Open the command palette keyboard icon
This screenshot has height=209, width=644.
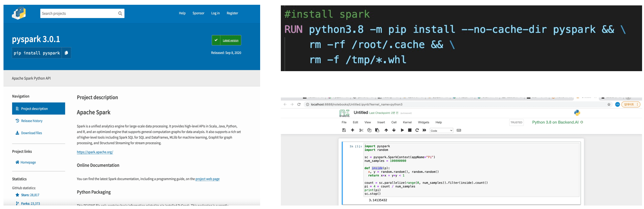[459, 130]
